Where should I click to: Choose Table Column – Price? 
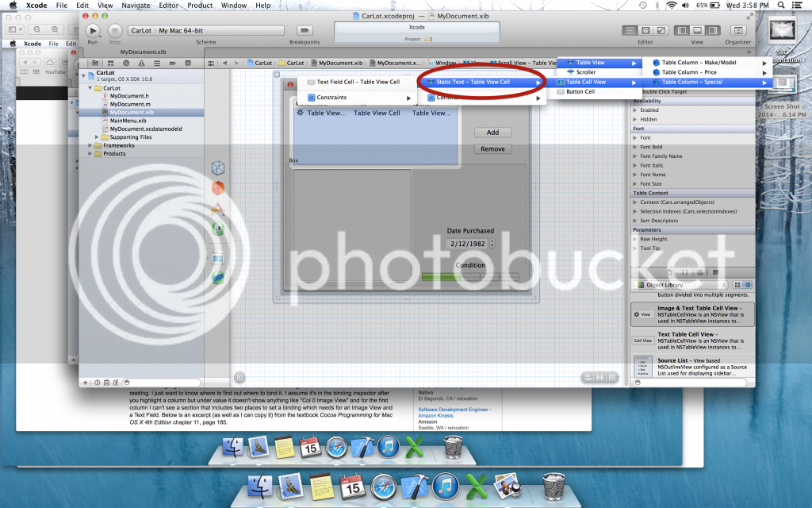point(707,72)
